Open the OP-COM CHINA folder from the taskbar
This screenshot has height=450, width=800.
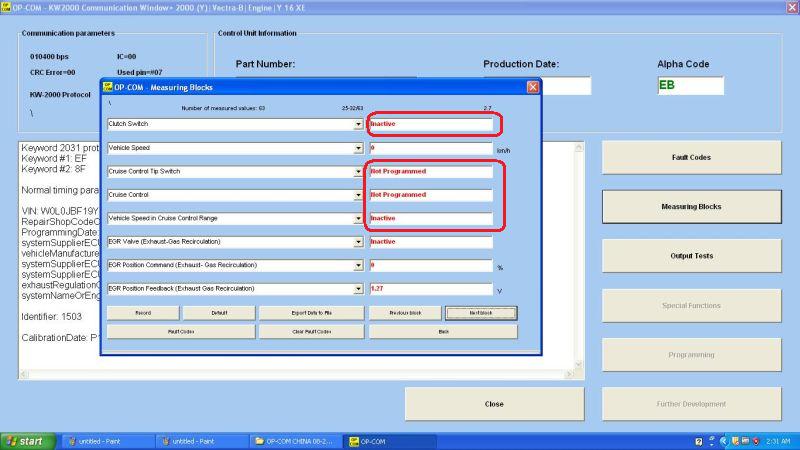pos(295,441)
